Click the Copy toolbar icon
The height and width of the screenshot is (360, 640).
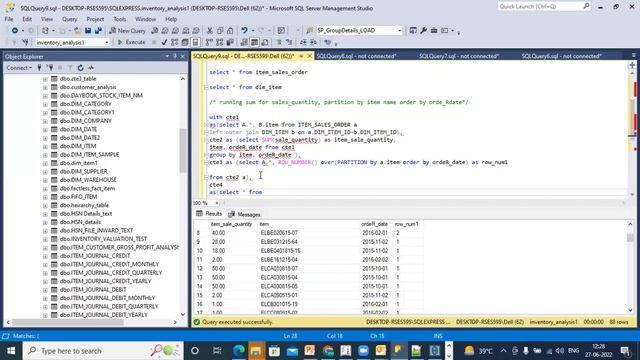(x=220, y=31)
